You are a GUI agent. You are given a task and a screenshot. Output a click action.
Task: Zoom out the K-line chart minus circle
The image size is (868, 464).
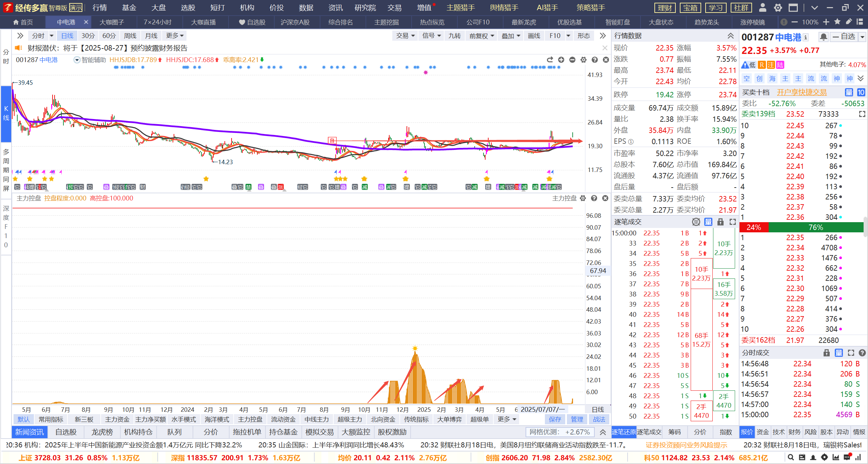[572, 60]
